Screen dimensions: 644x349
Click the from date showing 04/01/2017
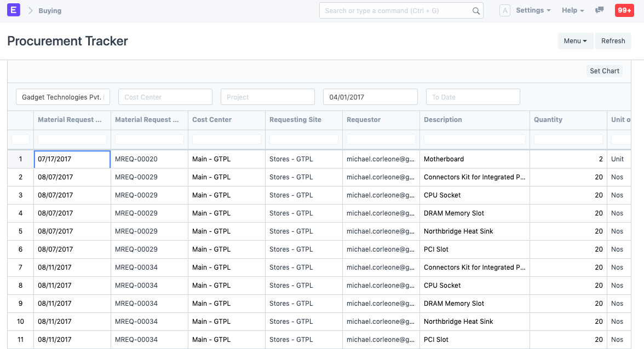point(370,96)
